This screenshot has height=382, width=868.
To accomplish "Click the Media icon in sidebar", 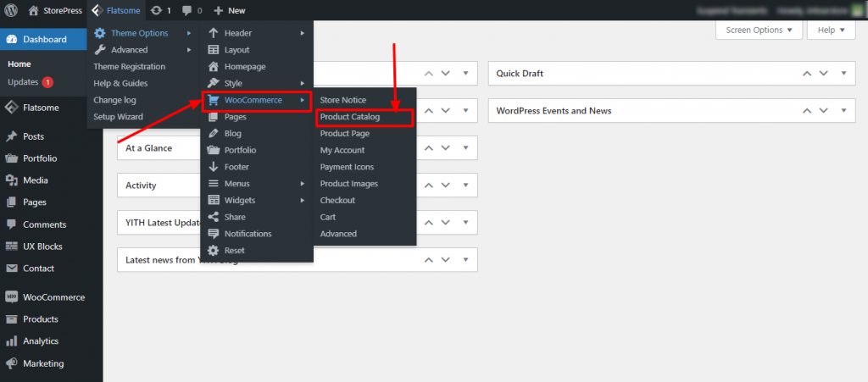I will click(11, 180).
